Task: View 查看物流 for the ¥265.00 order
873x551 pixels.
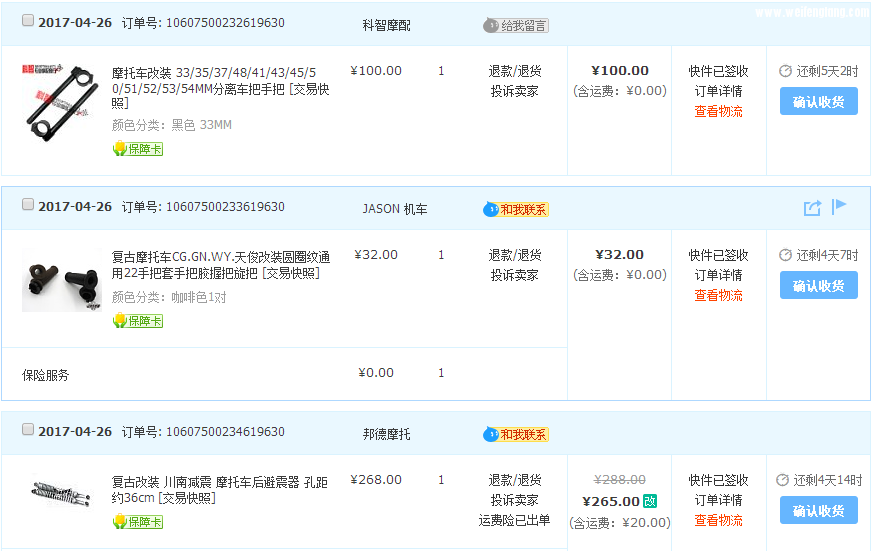Action: pos(718,520)
